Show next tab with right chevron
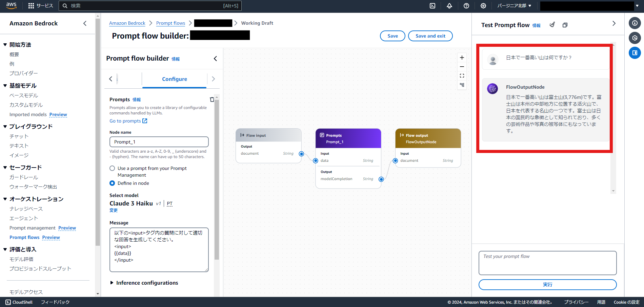This screenshot has width=644, height=307. pos(213,79)
